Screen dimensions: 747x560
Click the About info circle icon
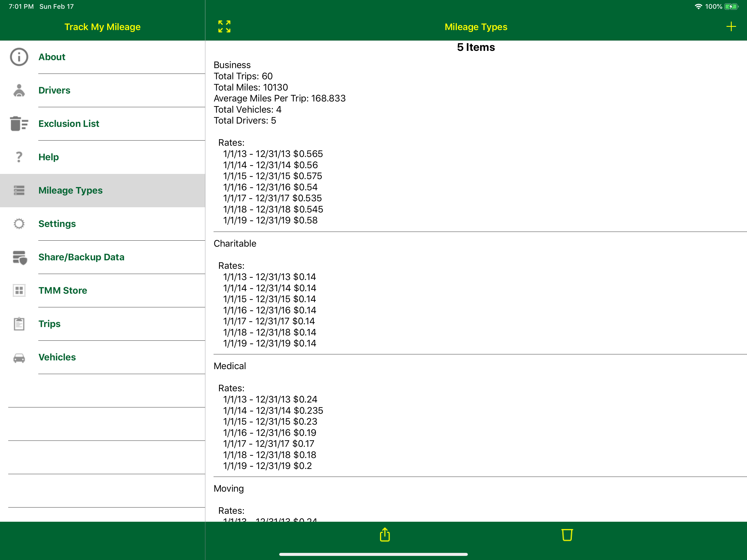pos(19,57)
